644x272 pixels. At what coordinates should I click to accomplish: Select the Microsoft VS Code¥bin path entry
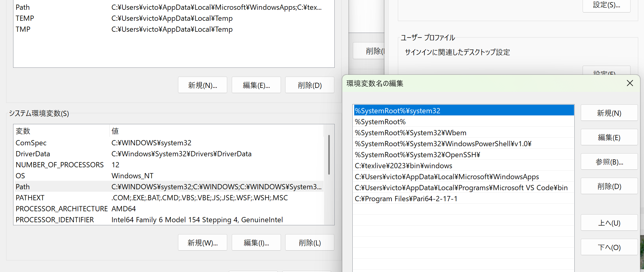(464, 187)
